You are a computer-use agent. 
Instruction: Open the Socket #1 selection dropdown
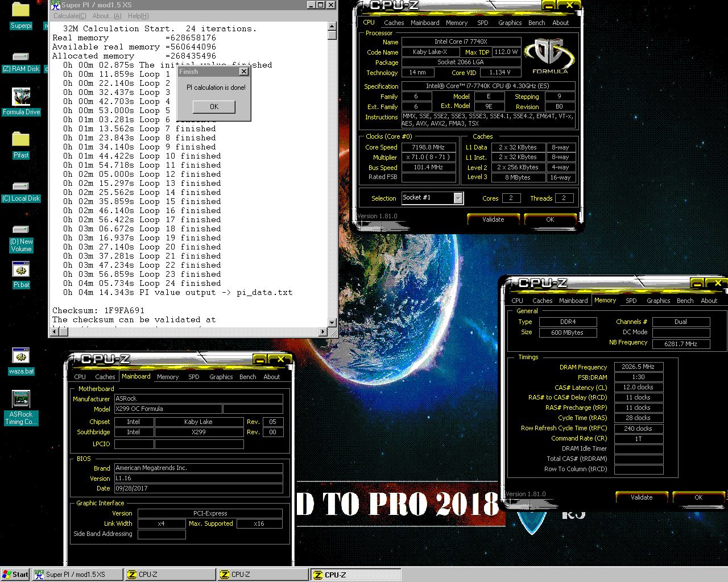(458, 198)
